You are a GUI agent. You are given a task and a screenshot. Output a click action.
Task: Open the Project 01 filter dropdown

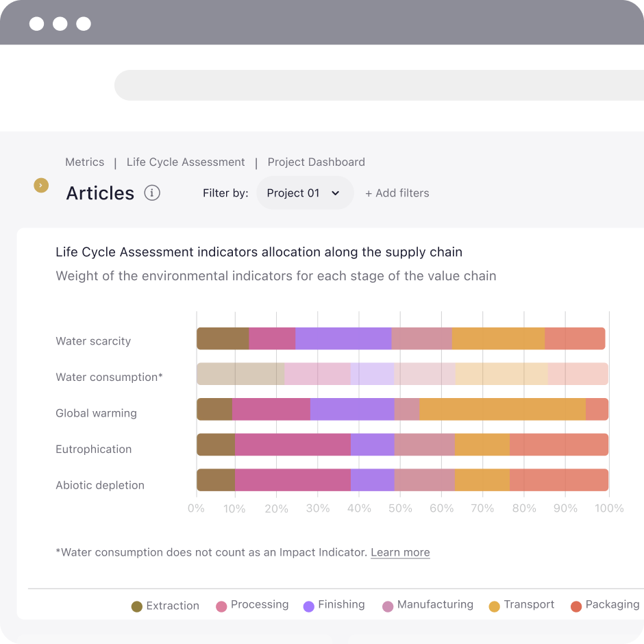click(305, 193)
